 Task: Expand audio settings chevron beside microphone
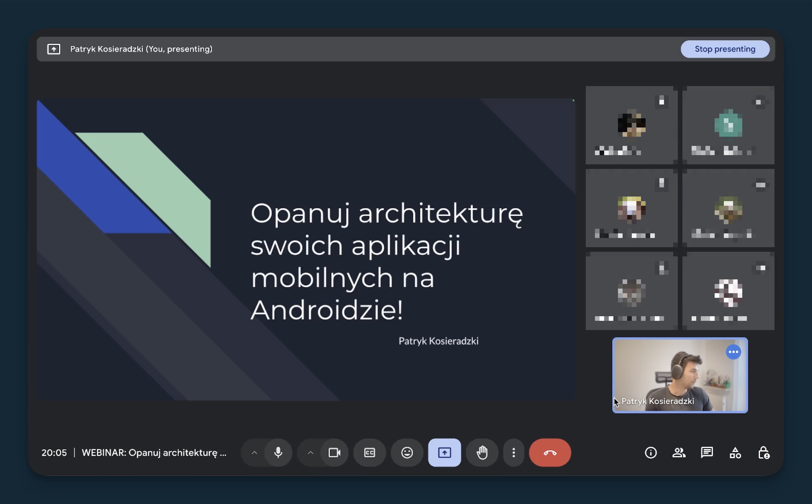[x=254, y=452]
